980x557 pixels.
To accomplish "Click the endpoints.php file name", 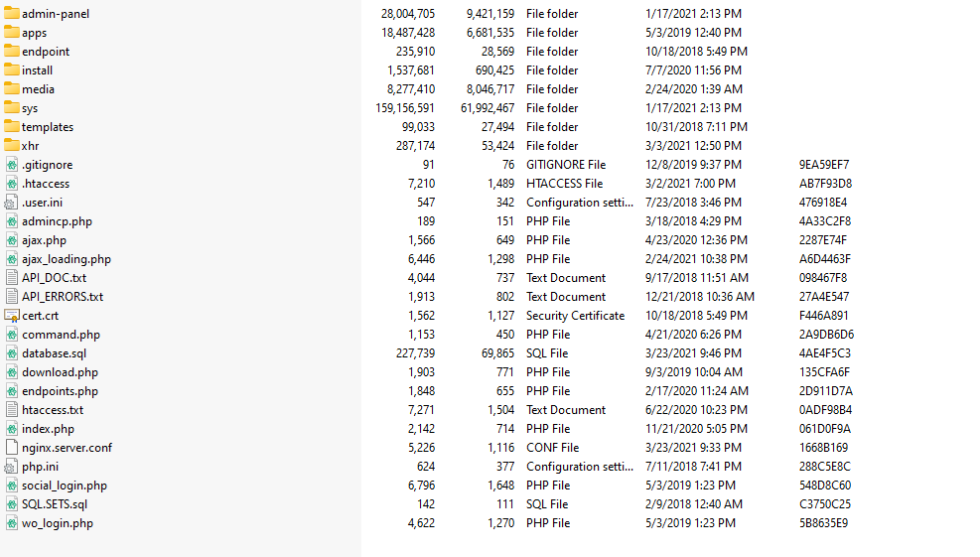I will pos(60,391).
